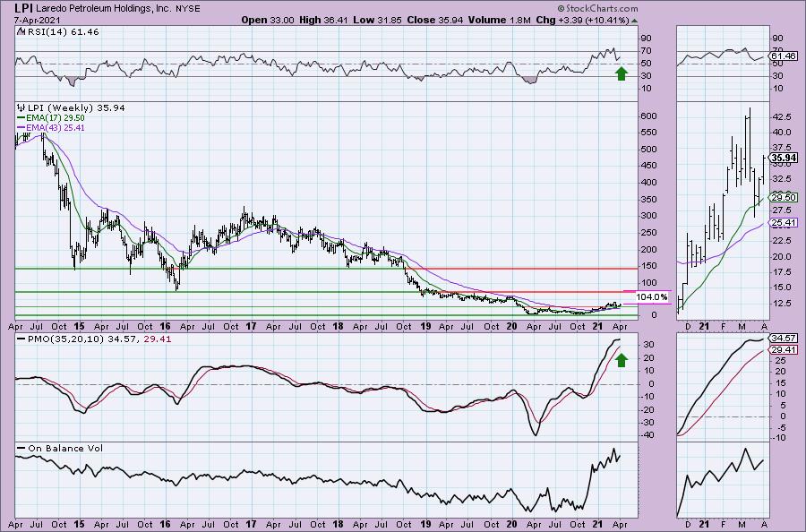Viewport: 806px width, 532px height.
Task: Click the small icon before RSI(14)
Action: 21,31
